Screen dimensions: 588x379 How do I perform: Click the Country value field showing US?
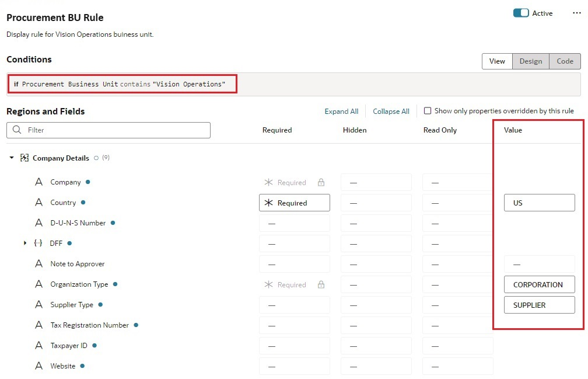[539, 203]
